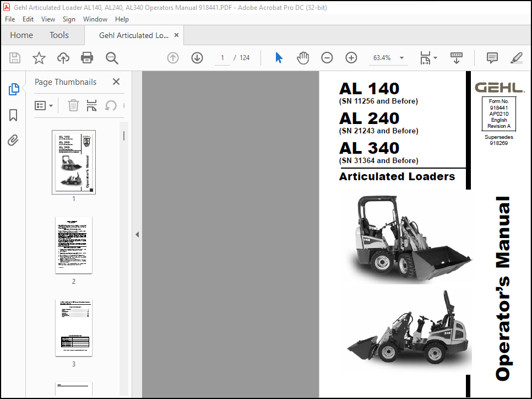Close the Page Thumbnails panel

116,82
